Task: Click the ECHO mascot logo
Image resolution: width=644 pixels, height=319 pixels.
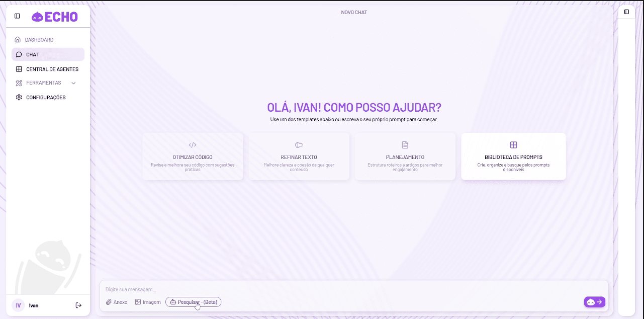Action: pos(38,16)
